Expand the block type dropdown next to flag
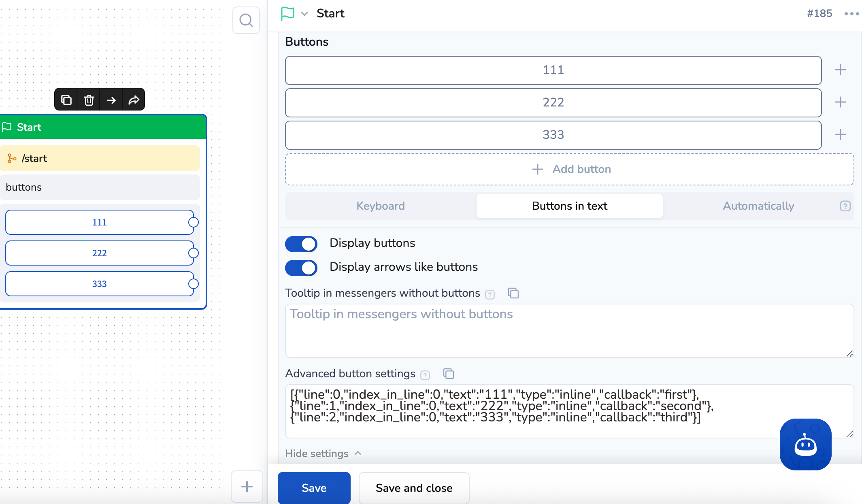 304,14
